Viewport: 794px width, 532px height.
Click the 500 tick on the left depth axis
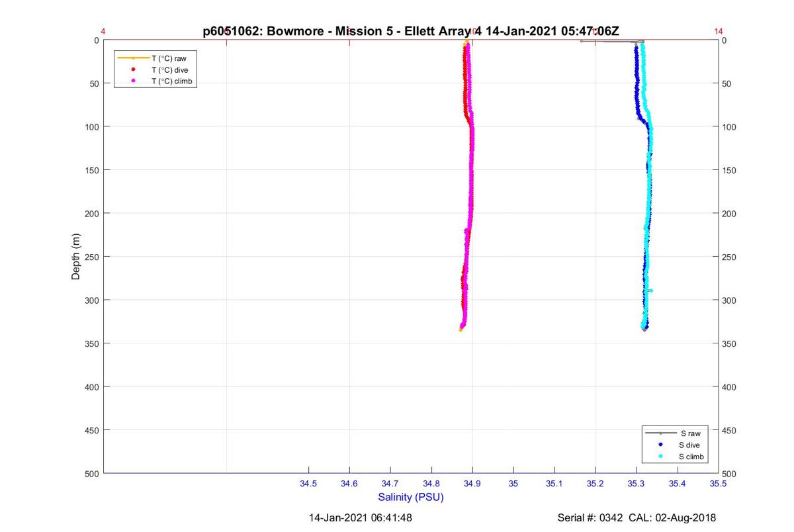91,473
